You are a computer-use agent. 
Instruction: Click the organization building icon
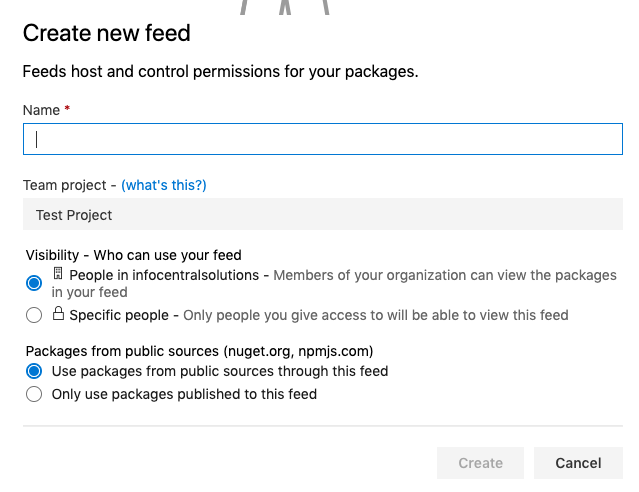[x=58, y=274]
